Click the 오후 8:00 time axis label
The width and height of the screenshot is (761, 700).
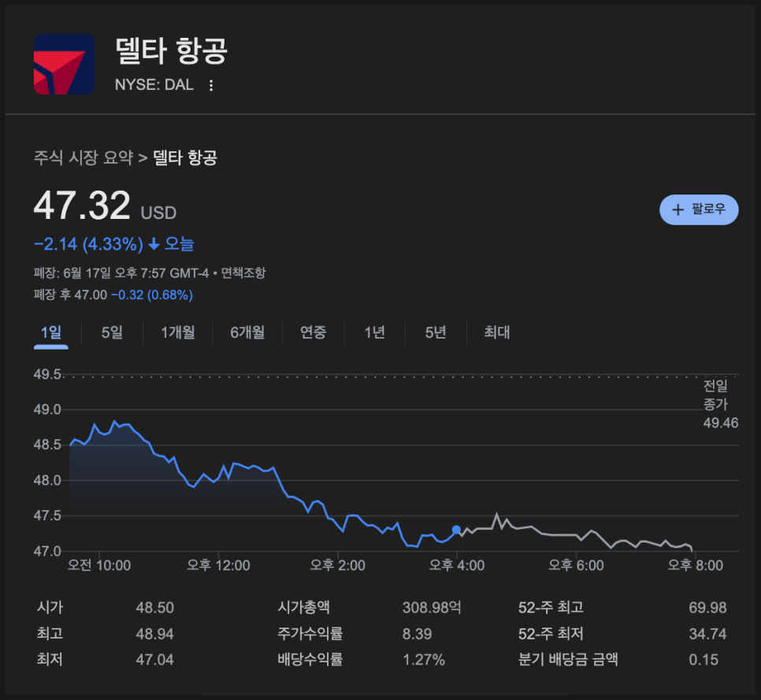696,565
